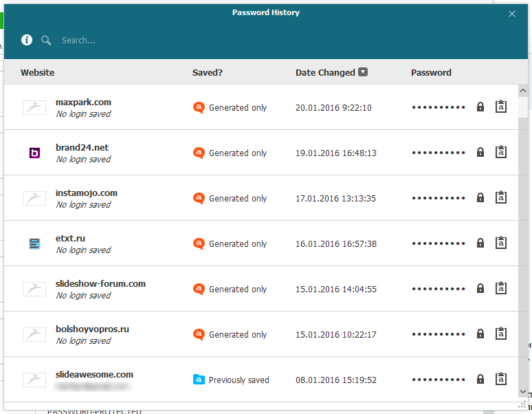Click the brand24.net purple favicon
Screen dimensions: 532x414
click(34, 153)
